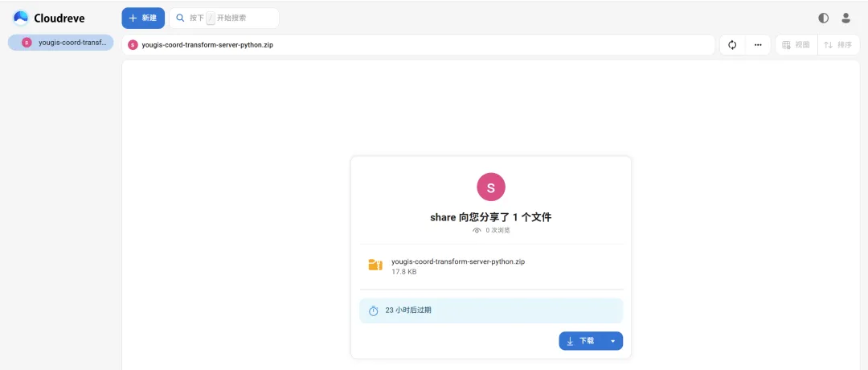
Task: Click the pink S avatar in the sidebar
Action: click(x=27, y=43)
